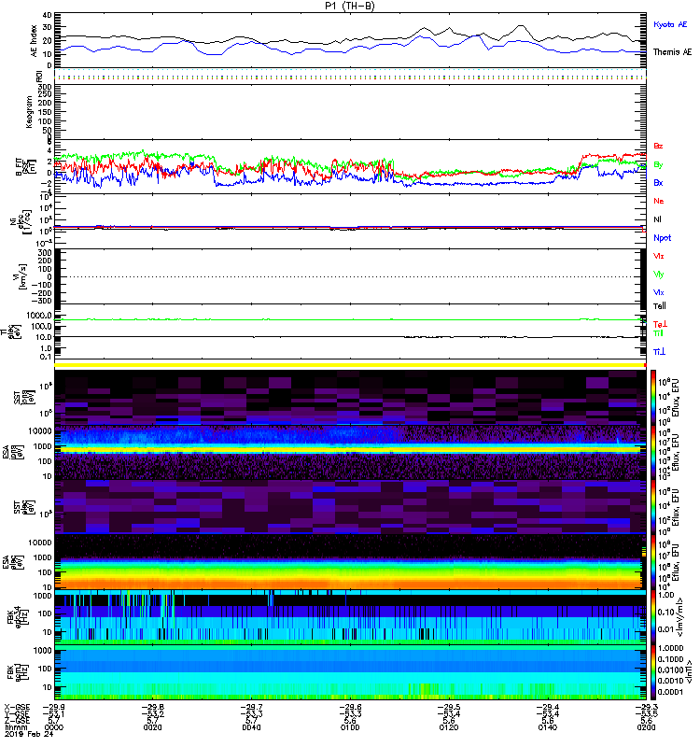Click inside the FBK magnetic field spectrogram

pyautogui.click(x=350, y=672)
